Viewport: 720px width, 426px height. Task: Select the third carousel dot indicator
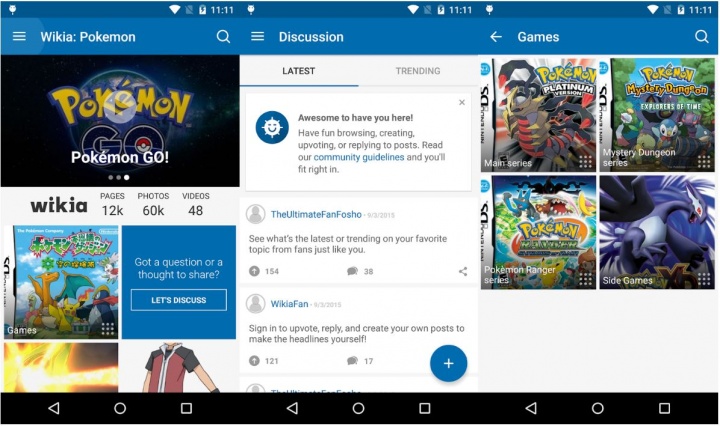click(127, 177)
